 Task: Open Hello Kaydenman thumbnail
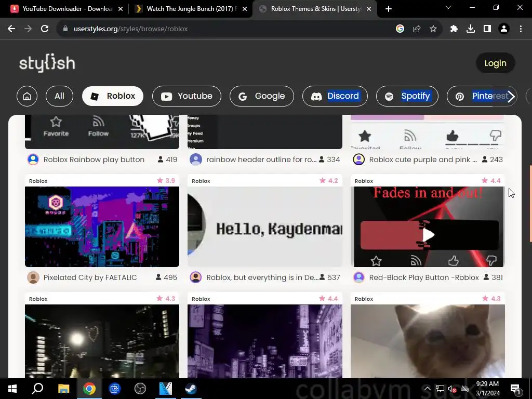(x=265, y=227)
